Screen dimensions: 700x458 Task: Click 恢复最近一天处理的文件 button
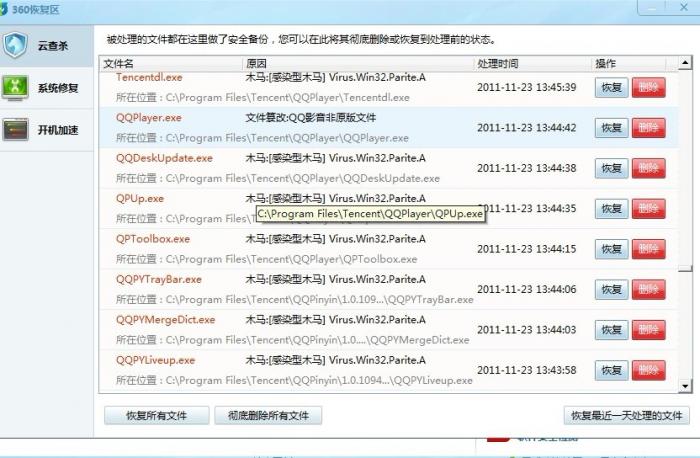pyautogui.click(x=626, y=416)
